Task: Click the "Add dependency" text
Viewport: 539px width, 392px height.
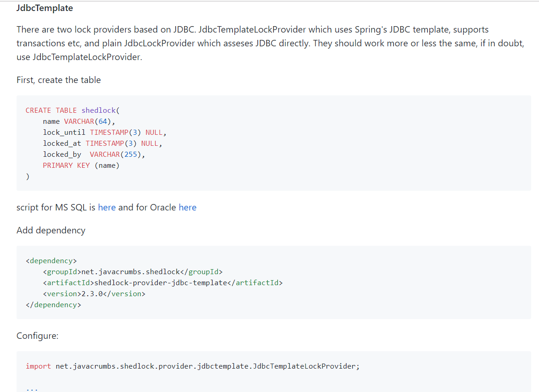Action: (x=51, y=230)
